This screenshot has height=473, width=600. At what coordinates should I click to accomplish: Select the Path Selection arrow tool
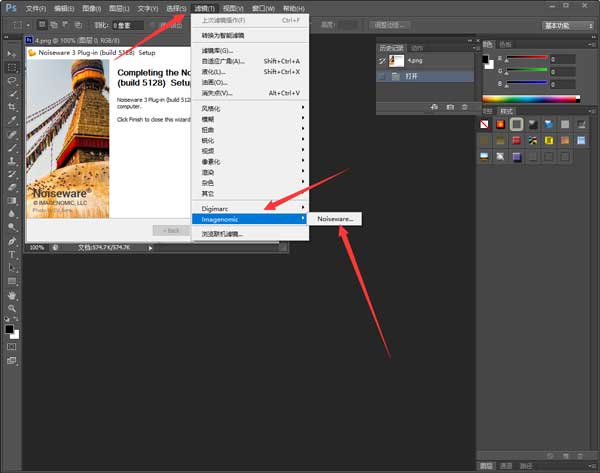pyautogui.click(x=12, y=267)
